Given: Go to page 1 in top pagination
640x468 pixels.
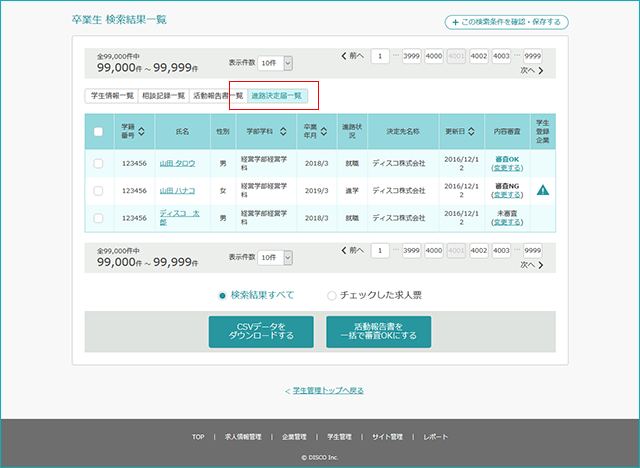Looking at the screenshot, I should pos(380,56).
